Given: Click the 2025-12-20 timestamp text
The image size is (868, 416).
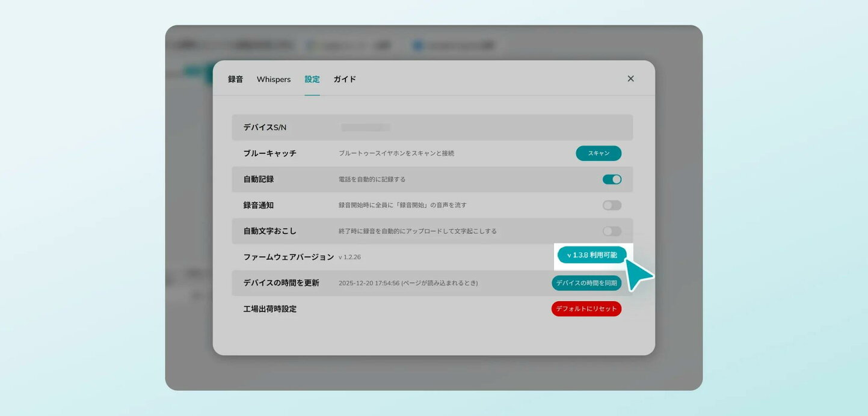Looking at the screenshot, I should [x=366, y=283].
